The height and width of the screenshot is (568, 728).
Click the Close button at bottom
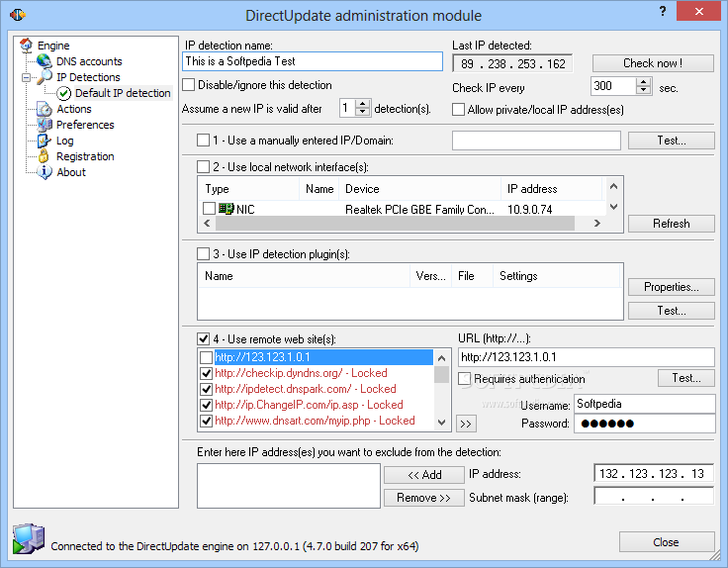pos(667,542)
